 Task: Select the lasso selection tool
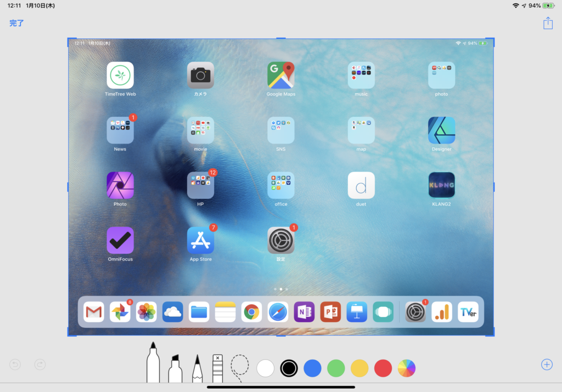tap(239, 368)
